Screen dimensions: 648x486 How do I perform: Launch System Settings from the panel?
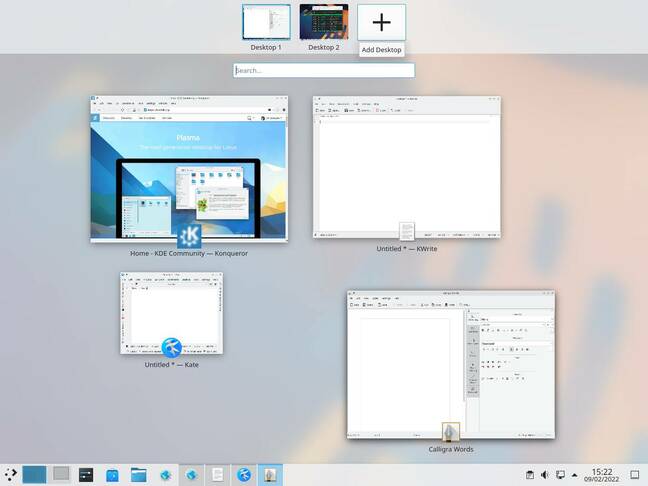pyautogui.click(x=86, y=475)
